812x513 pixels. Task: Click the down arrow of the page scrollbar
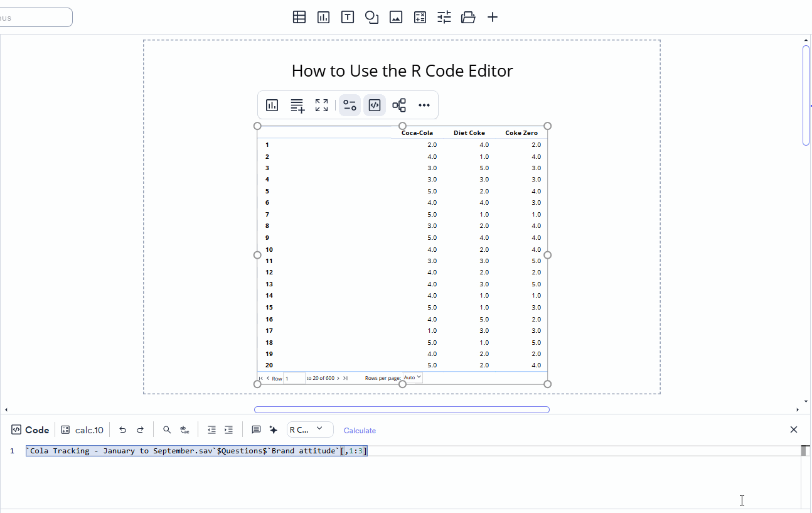point(806,402)
